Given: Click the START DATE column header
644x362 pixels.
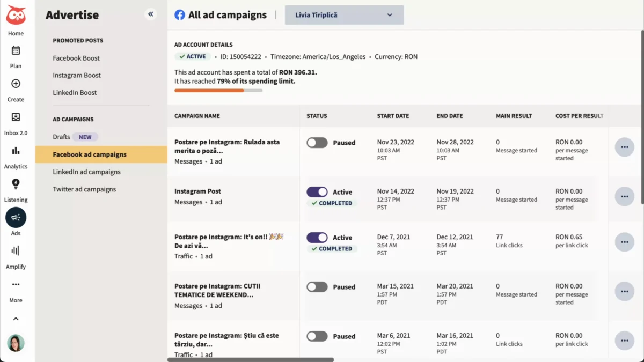Looking at the screenshot, I should tap(393, 116).
